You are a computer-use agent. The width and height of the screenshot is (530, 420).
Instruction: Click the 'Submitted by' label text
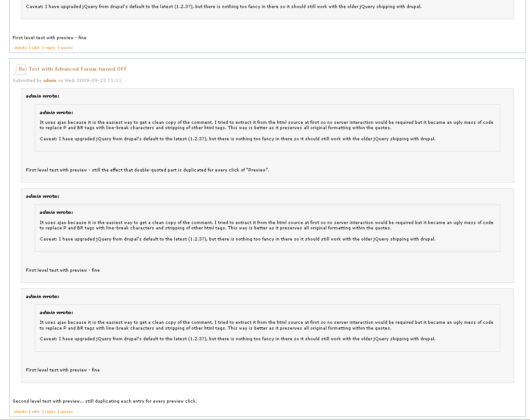[27, 80]
